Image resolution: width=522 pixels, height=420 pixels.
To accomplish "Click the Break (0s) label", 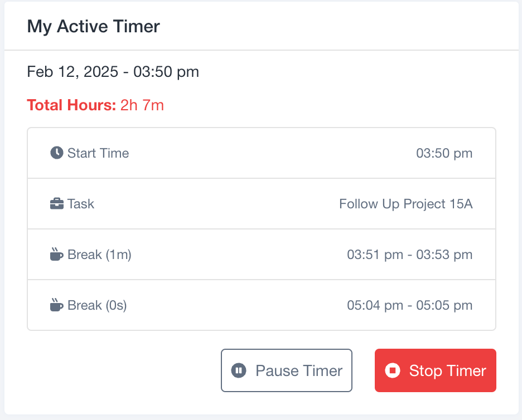I will coord(97,305).
